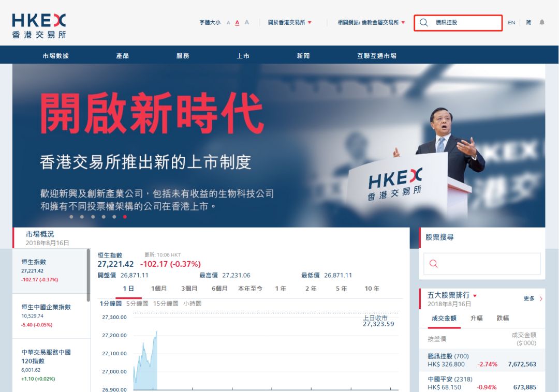Click the 股票搜尋 input field
Image resolution: width=559 pixels, height=392 pixels.
(482, 264)
